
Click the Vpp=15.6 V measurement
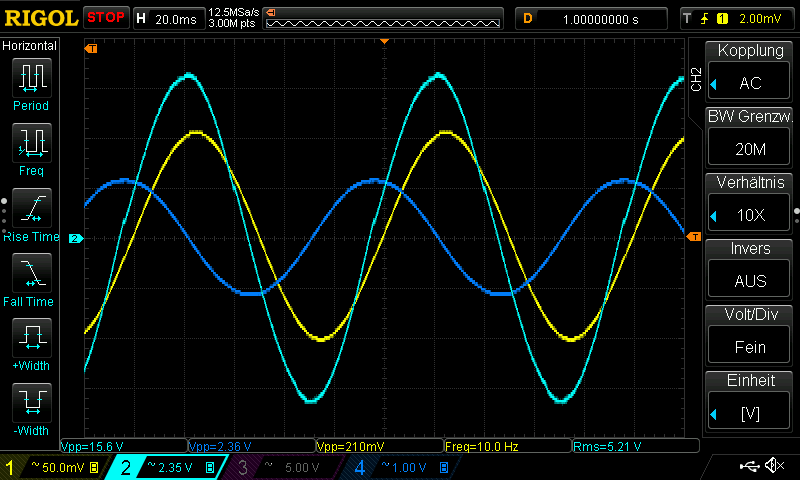coord(92,447)
